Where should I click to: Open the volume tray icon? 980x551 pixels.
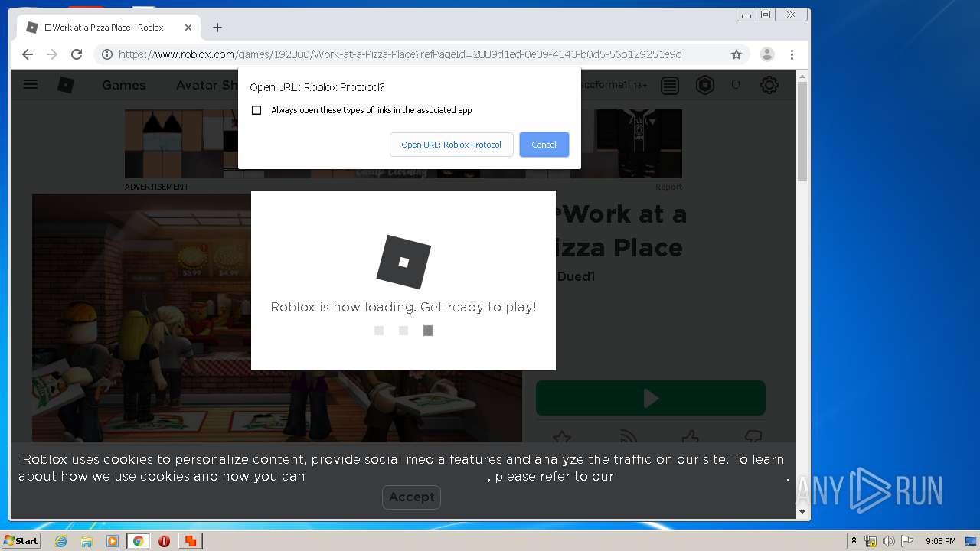pos(889,541)
